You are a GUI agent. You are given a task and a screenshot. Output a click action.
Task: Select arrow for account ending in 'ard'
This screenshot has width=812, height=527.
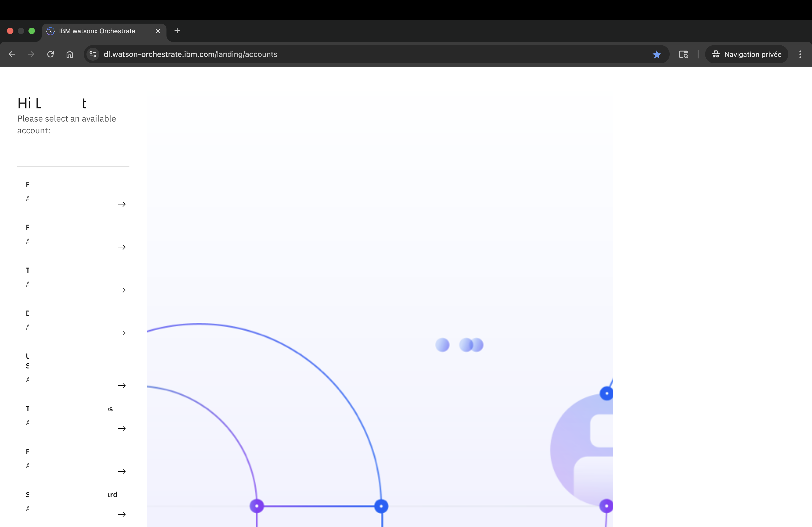pyautogui.click(x=122, y=514)
